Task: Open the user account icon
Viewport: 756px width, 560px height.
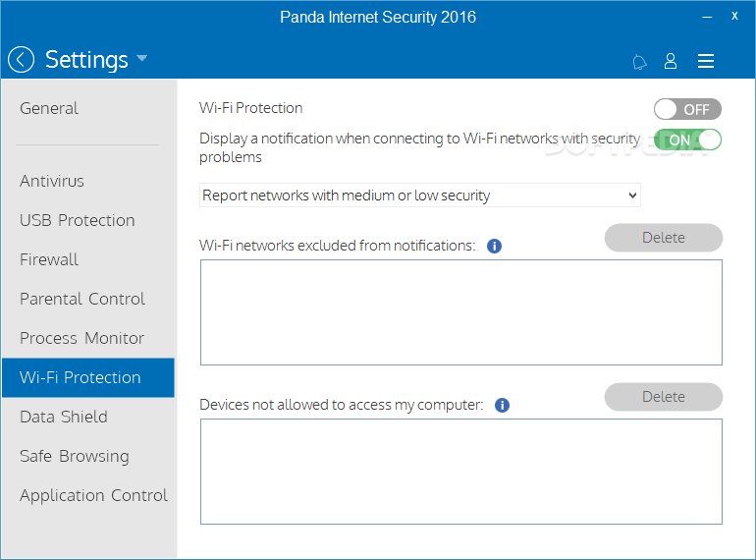Action: click(x=671, y=61)
